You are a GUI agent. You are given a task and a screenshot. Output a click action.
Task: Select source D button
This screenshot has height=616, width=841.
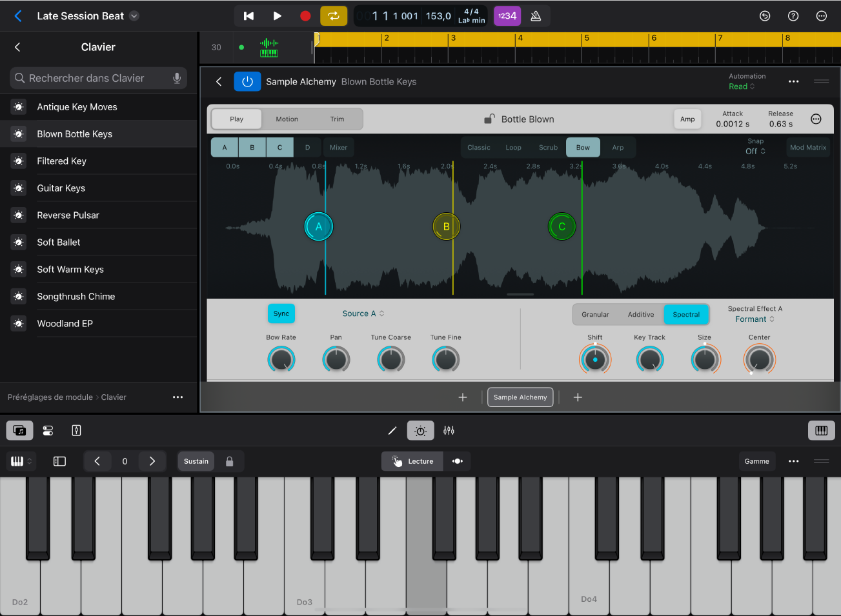click(x=307, y=148)
